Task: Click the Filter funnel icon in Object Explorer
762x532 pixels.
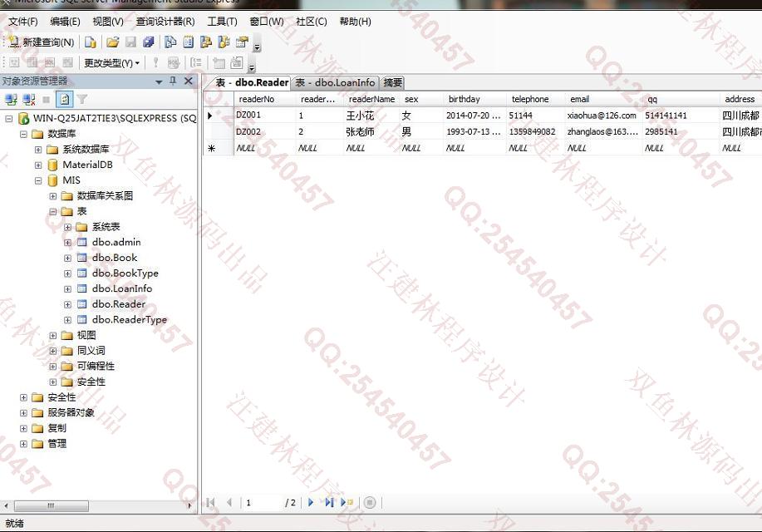Action: [x=82, y=100]
